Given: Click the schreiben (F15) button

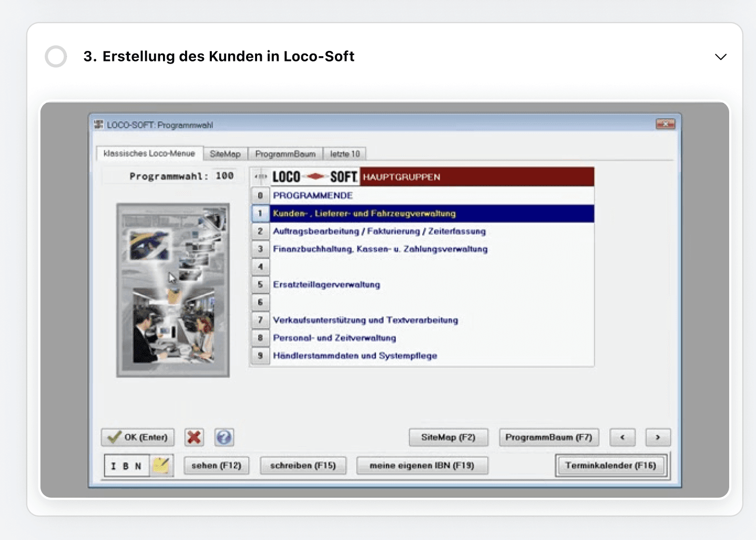Looking at the screenshot, I should (x=303, y=465).
